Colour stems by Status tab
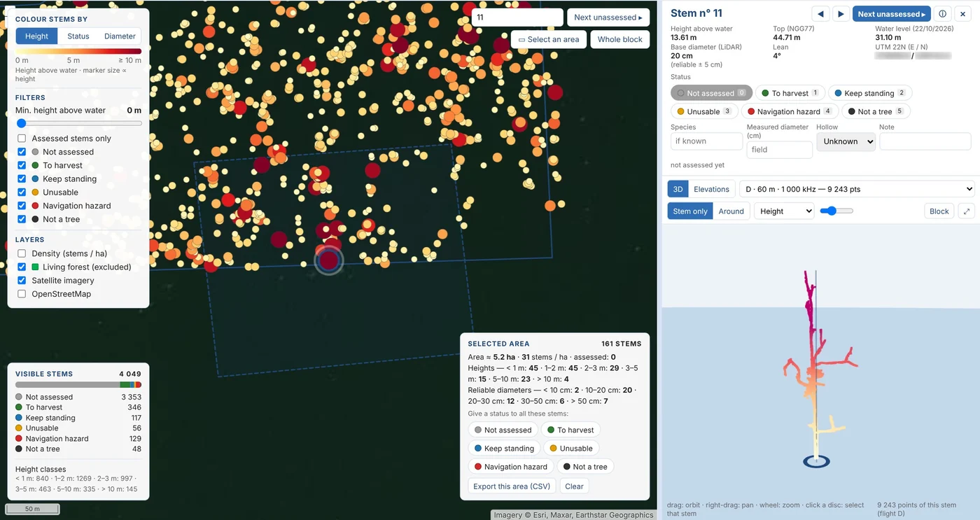This screenshot has height=520, width=980. (78, 36)
